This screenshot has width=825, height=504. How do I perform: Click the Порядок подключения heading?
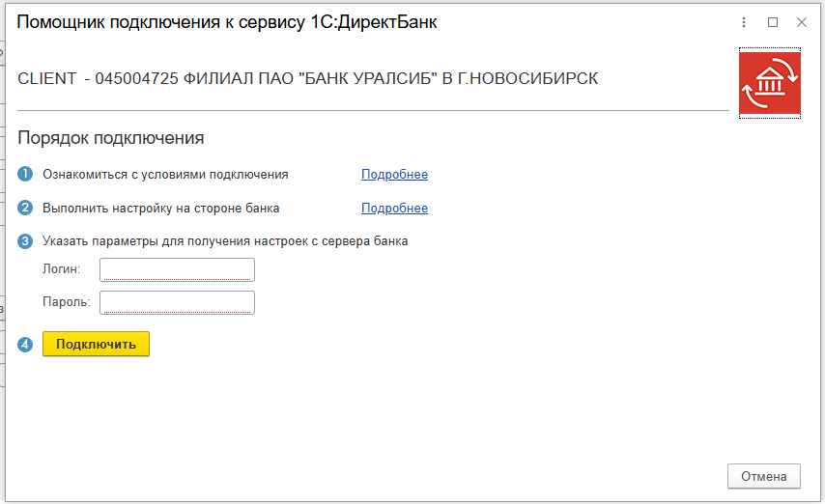[111, 138]
